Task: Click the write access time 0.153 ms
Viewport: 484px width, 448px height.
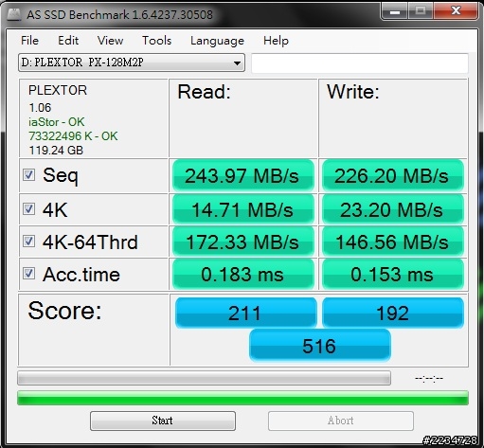Action: click(x=392, y=274)
